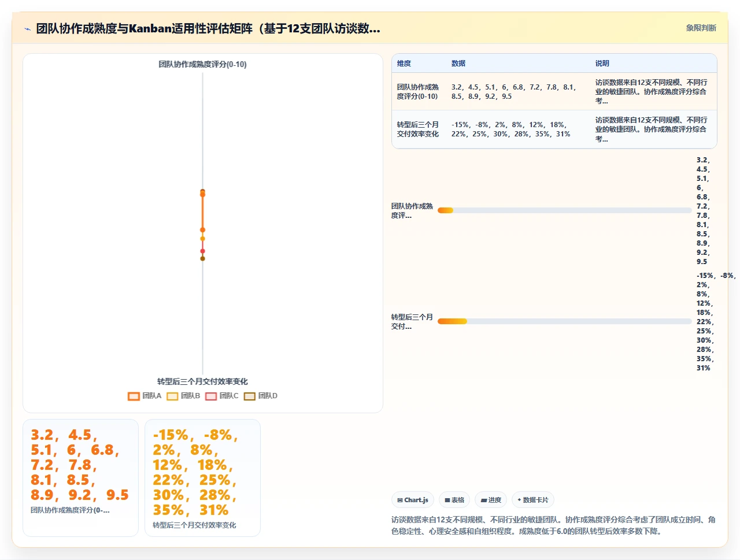
Task: Click the brown bottom data point on chart
Action: pos(202,258)
